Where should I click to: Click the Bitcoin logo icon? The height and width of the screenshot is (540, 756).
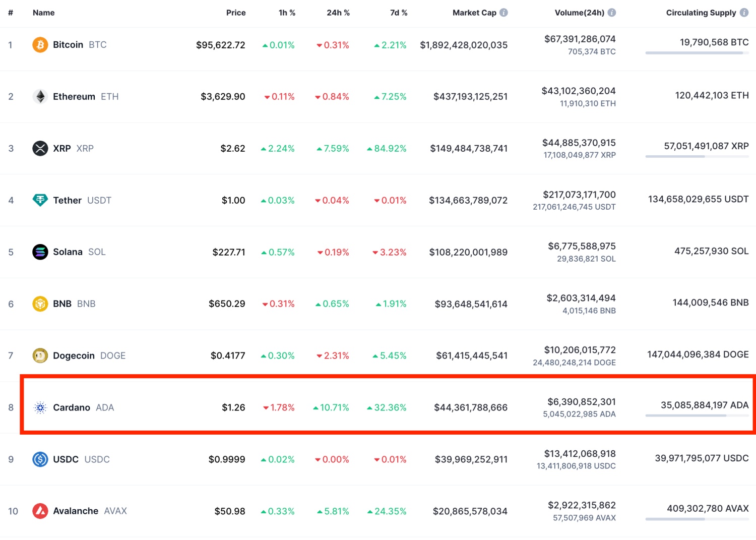40,45
